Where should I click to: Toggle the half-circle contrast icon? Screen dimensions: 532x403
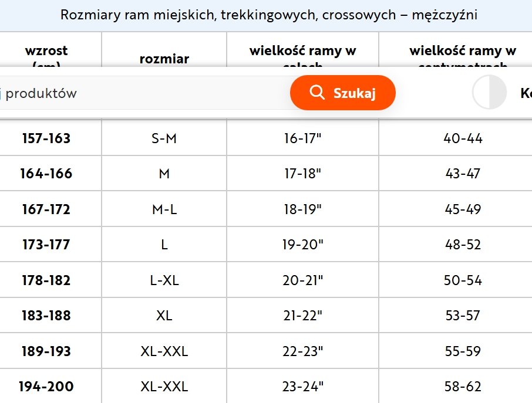click(x=489, y=93)
